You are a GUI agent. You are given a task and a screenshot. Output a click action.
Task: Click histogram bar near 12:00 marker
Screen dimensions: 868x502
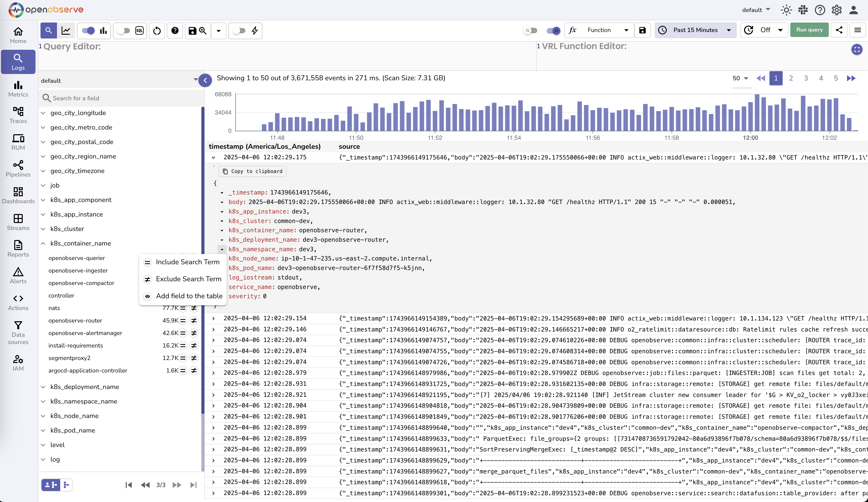750,117
